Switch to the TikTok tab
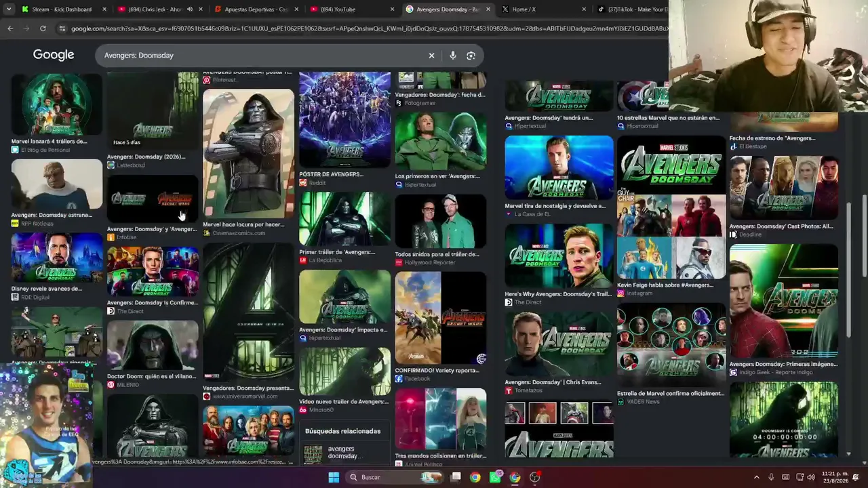 [631, 9]
